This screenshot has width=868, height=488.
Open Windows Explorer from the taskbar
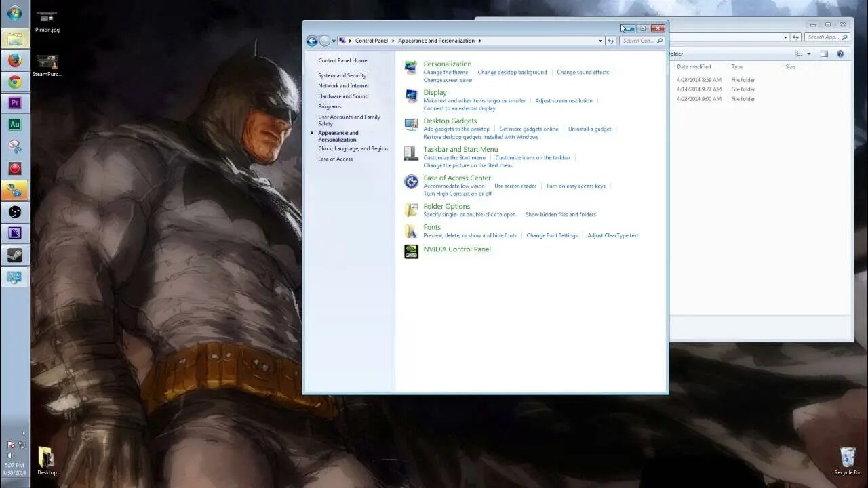(x=14, y=39)
